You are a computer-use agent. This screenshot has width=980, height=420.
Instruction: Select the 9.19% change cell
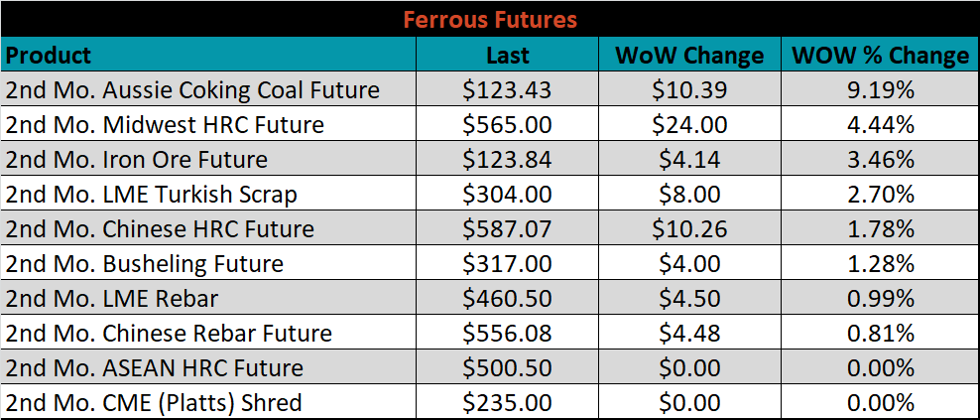point(880,89)
